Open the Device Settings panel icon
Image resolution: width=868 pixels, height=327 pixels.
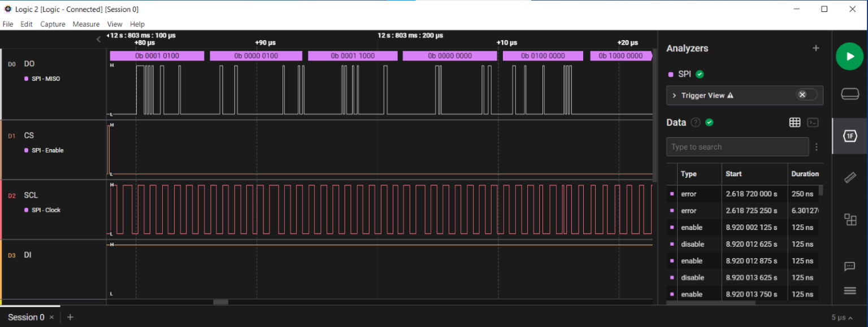pyautogui.click(x=849, y=94)
